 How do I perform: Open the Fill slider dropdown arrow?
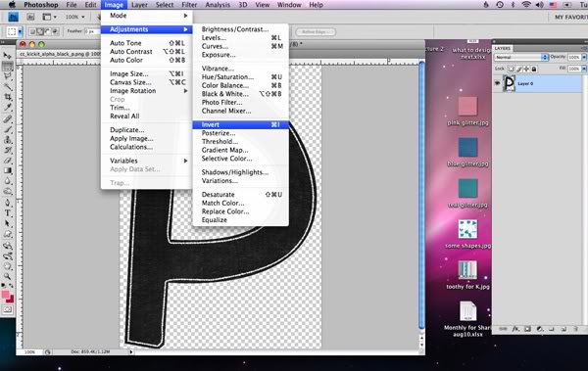click(x=584, y=69)
